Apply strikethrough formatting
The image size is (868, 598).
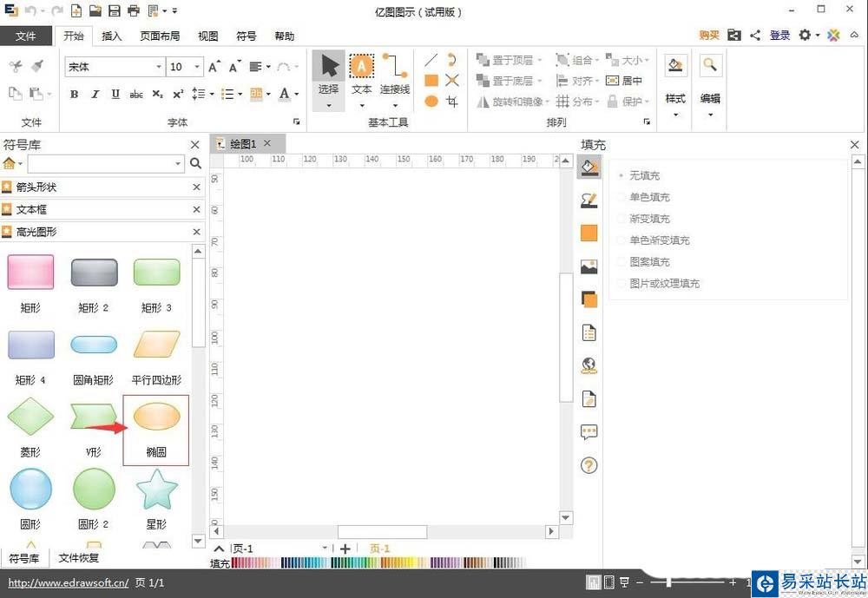[136, 94]
